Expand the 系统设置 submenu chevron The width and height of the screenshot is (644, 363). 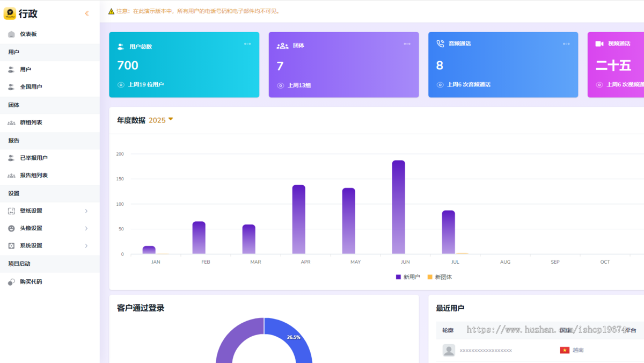tap(86, 245)
